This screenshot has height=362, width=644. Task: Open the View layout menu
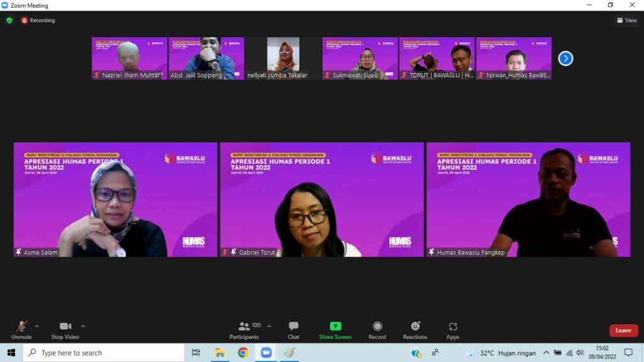tap(627, 20)
